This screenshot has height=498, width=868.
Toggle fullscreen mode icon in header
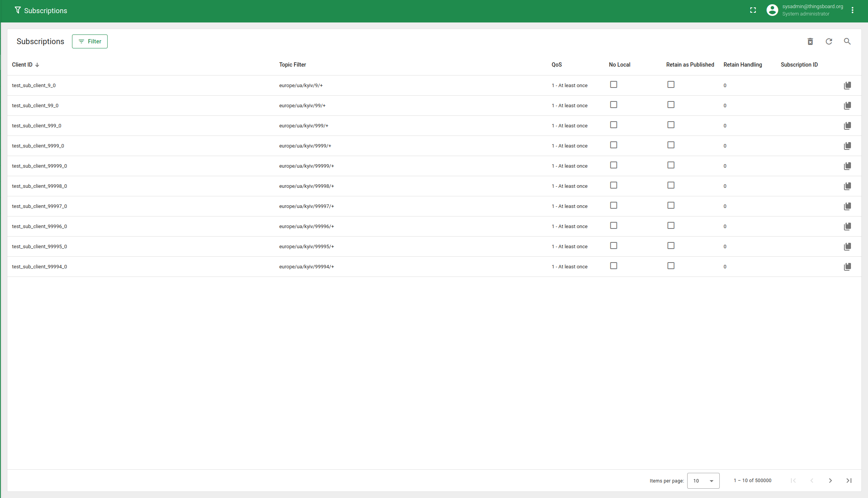[753, 10]
